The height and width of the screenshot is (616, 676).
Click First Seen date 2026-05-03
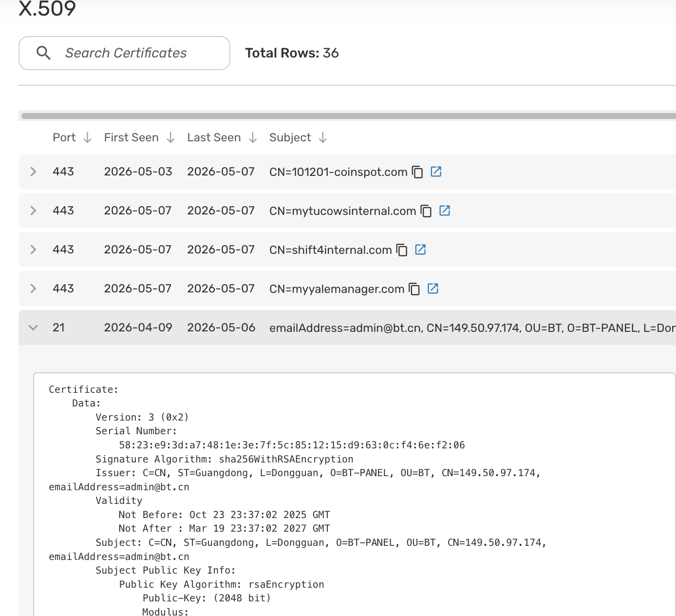tap(138, 172)
